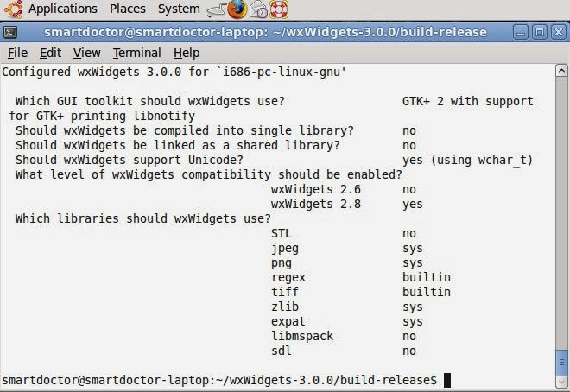Click the 'Configured wxWidgets 3.0.0' line
Screen dimensions: 570x392
coord(174,72)
